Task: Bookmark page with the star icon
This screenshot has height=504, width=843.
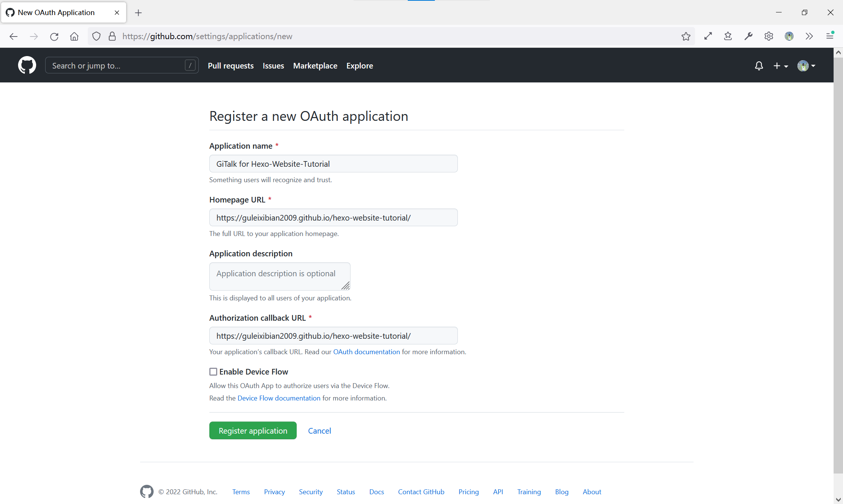Action: (686, 37)
